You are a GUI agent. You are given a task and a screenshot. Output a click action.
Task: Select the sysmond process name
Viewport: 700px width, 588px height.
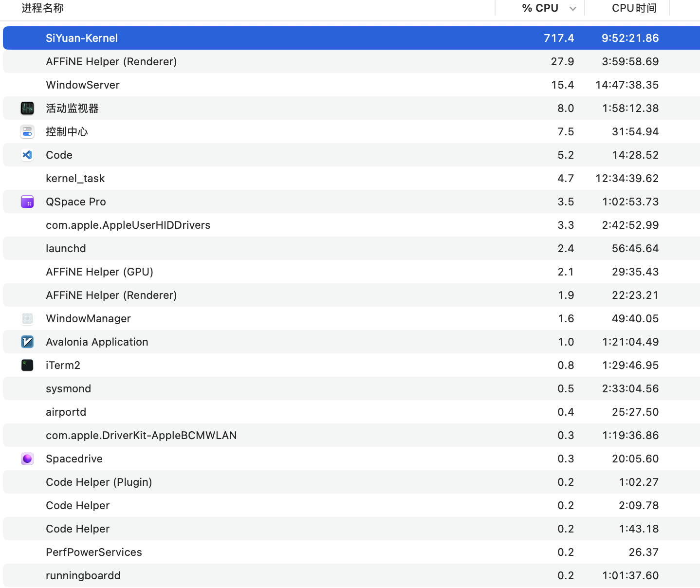[x=69, y=388]
